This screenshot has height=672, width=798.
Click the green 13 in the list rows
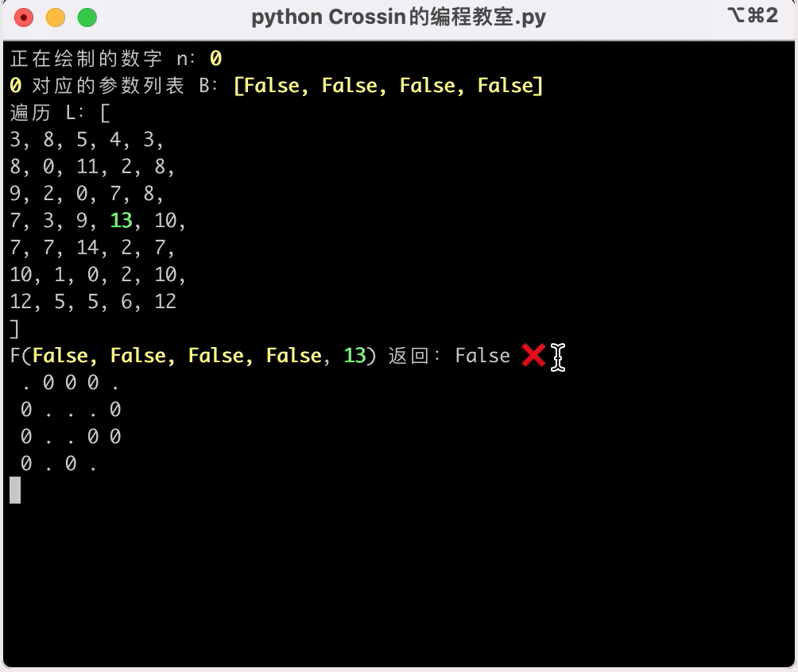tap(121, 220)
